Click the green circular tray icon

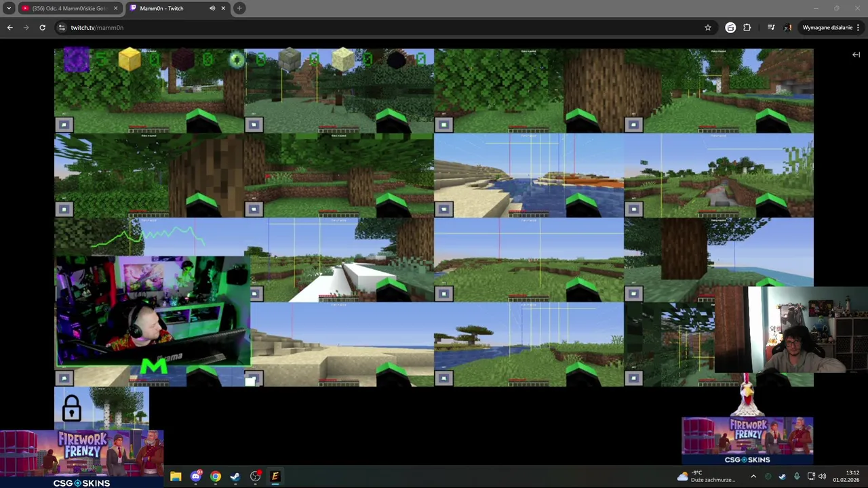click(x=768, y=476)
